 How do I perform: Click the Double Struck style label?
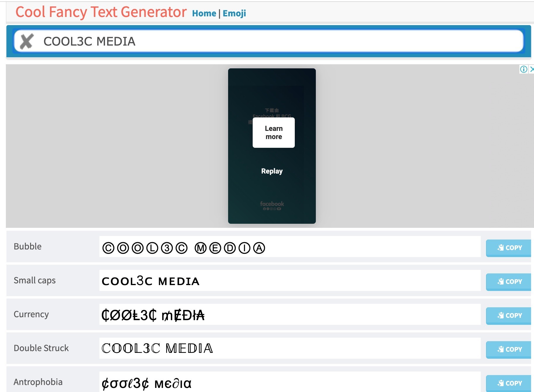[41, 348]
